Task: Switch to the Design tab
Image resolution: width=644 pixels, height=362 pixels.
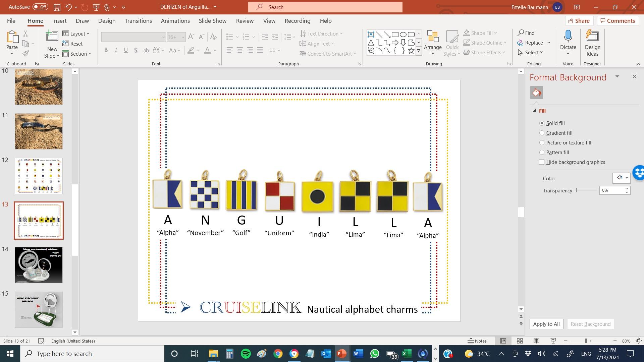Action: point(107,21)
